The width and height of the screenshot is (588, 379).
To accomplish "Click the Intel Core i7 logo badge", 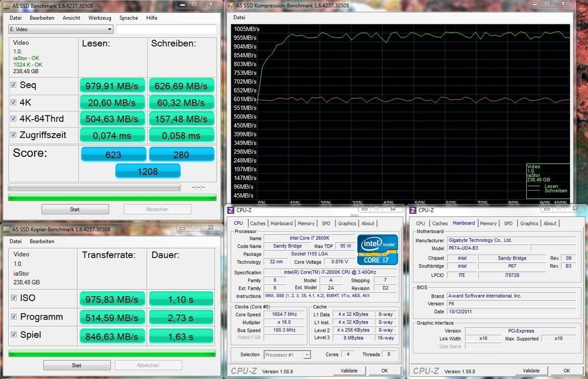I will [x=377, y=250].
